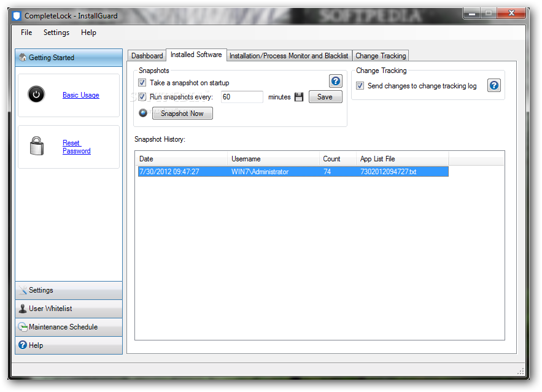Click the Help question mark sidebar icon
Screen dimensions: 542x392
[23, 345]
